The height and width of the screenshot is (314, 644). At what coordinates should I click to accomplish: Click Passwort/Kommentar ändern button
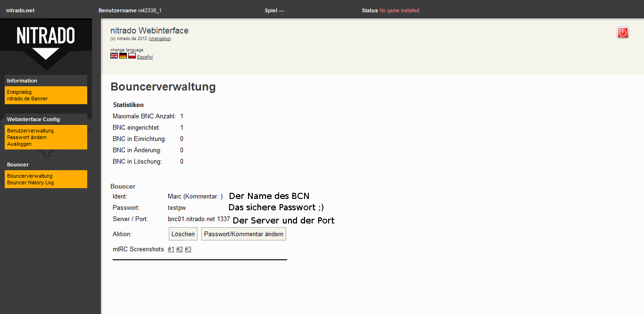pyautogui.click(x=244, y=234)
